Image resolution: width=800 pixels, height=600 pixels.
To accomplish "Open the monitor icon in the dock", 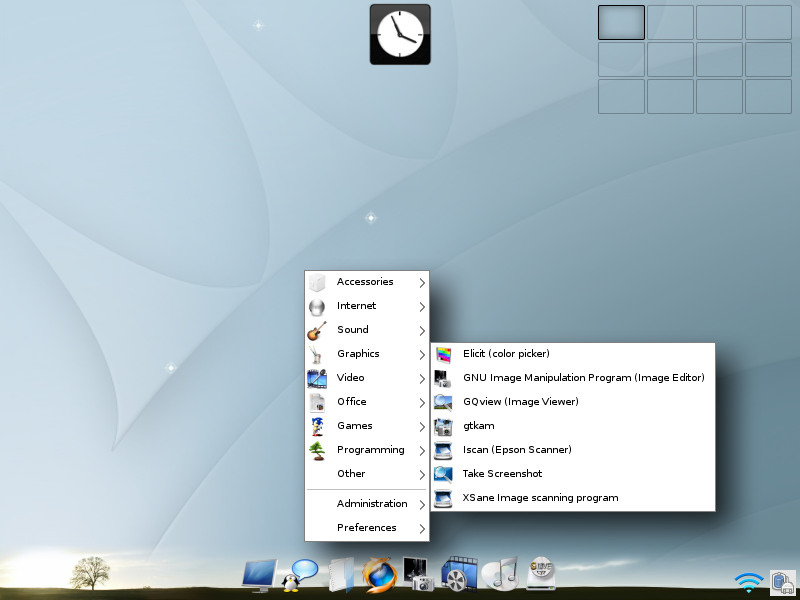I will (260, 576).
